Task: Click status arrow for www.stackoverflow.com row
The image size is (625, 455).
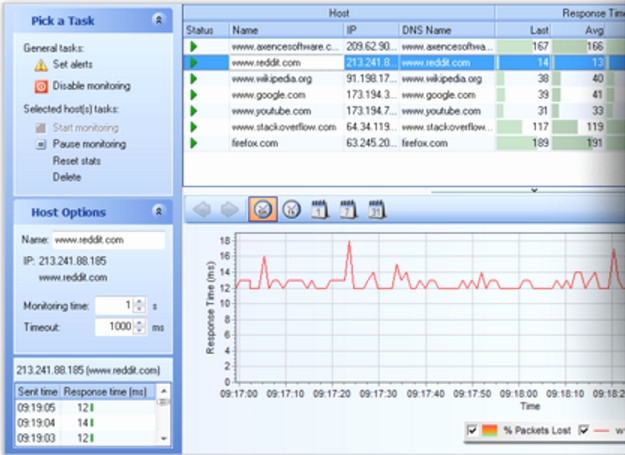Action: coord(194,127)
